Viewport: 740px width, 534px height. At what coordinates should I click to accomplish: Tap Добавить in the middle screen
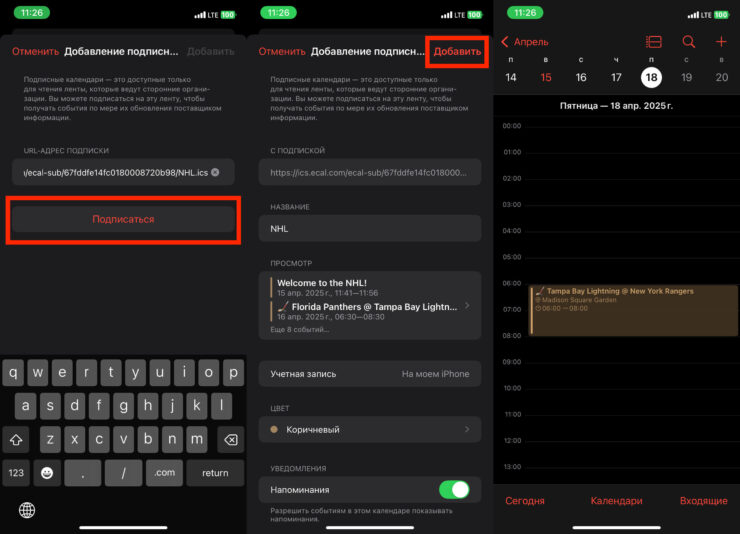tap(456, 51)
